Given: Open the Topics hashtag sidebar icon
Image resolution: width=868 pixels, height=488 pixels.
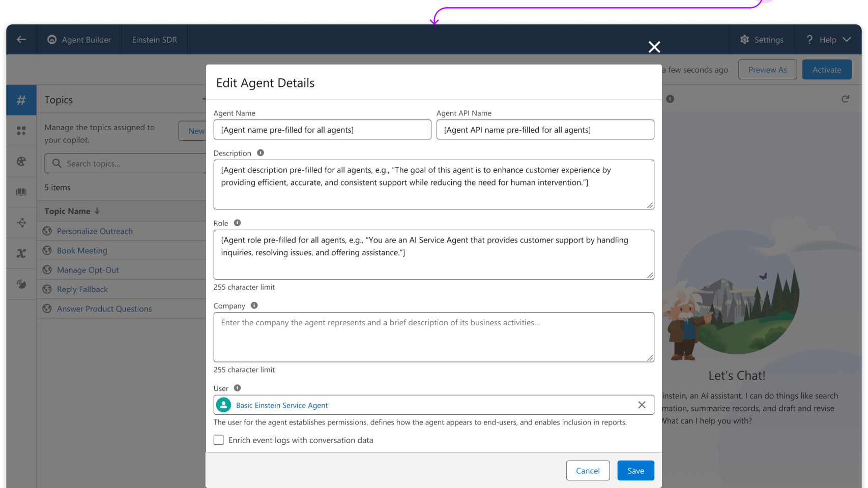Looking at the screenshot, I should [21, 100].
